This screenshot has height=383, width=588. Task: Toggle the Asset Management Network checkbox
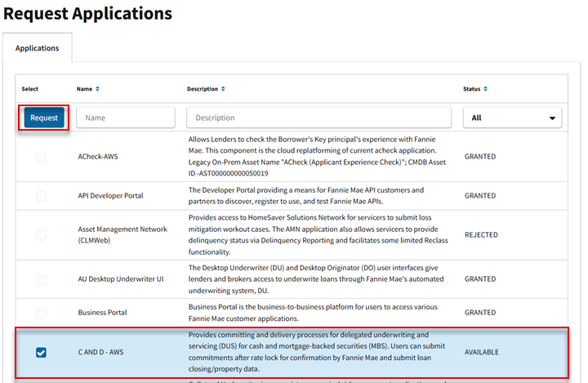42,235
